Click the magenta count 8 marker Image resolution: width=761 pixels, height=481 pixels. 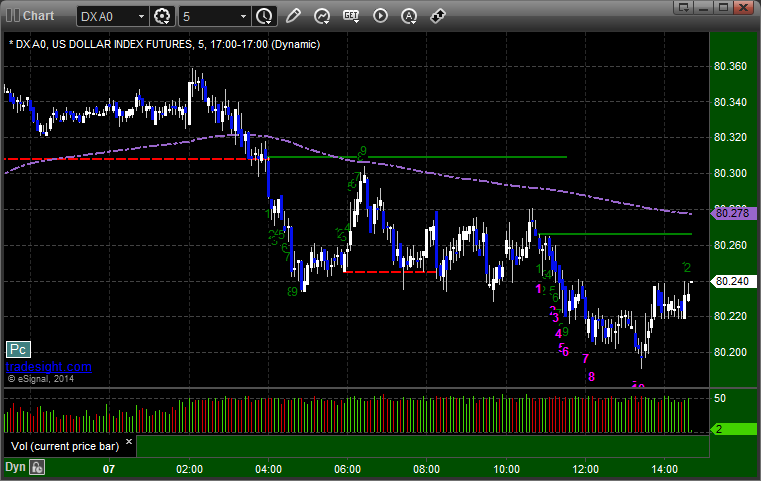pyautogui.click(x=591, y=377)
